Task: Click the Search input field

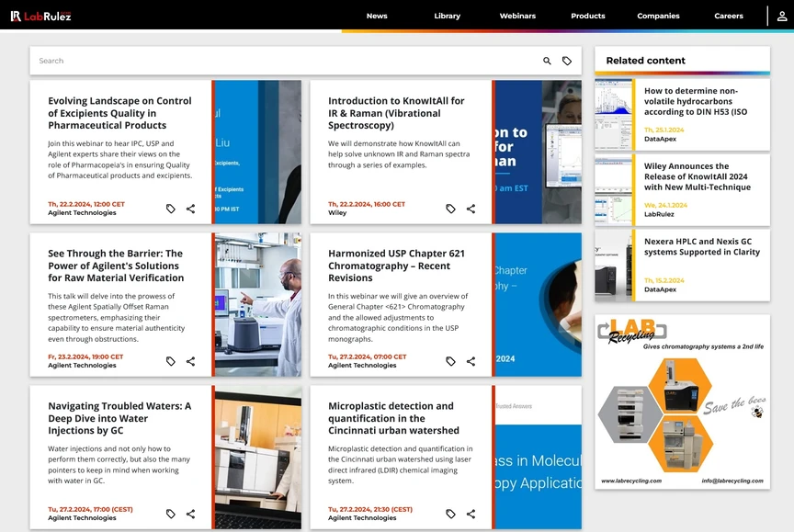Action: pos(284,61)
